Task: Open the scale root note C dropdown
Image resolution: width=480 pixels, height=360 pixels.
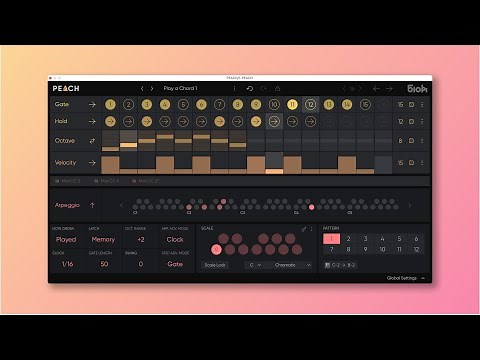Action: [255, 265]
